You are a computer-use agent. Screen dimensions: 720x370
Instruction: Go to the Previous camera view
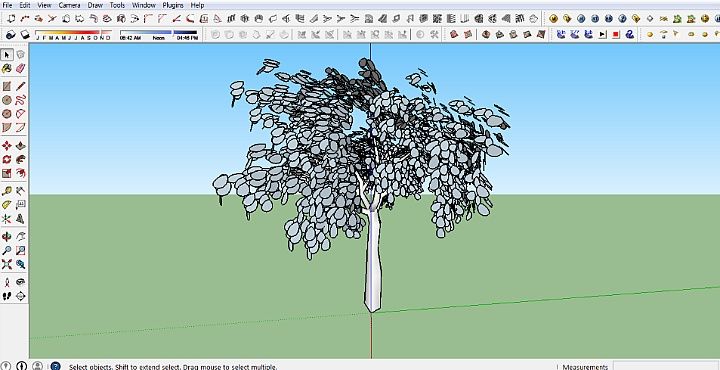pyautogui.click(x=20, y=264)
